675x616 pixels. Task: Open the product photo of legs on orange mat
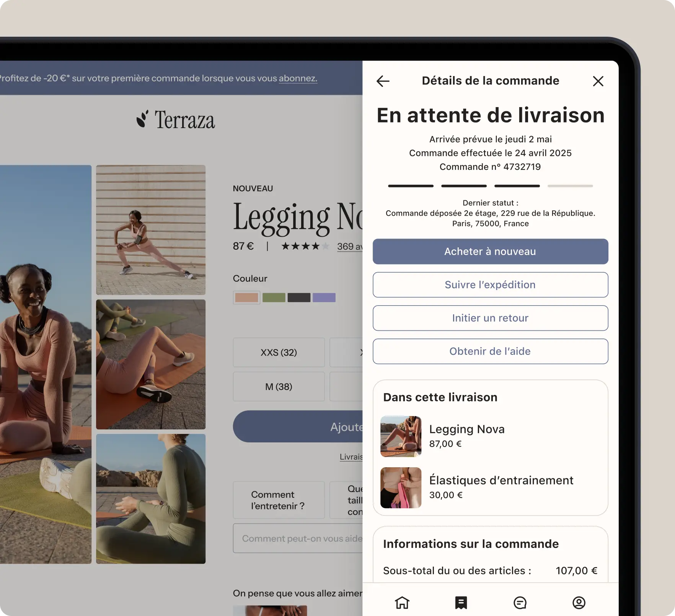tap(151, 364)
